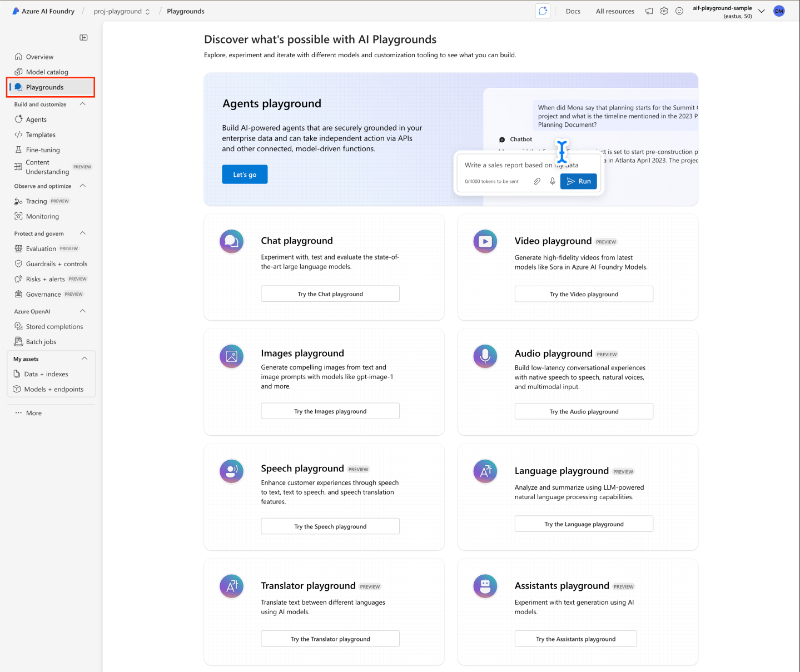Click the Chat playground card icon

(232, 242)
